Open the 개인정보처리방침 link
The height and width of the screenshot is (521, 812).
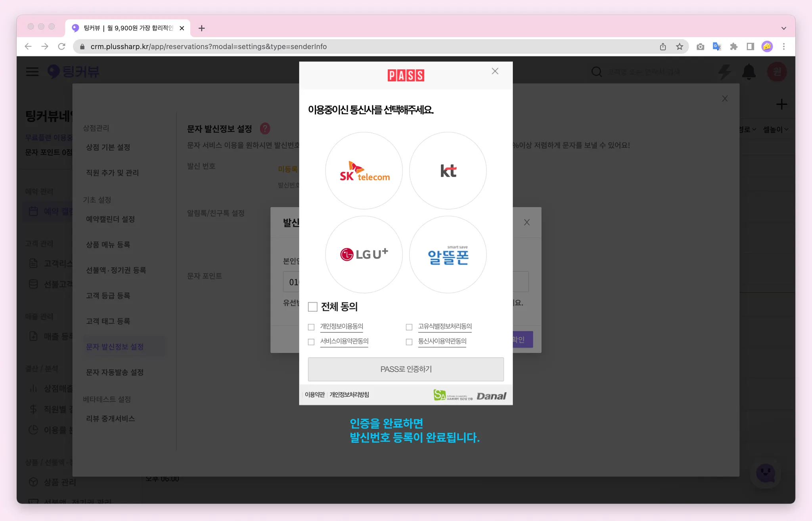(x=349, y=395)
